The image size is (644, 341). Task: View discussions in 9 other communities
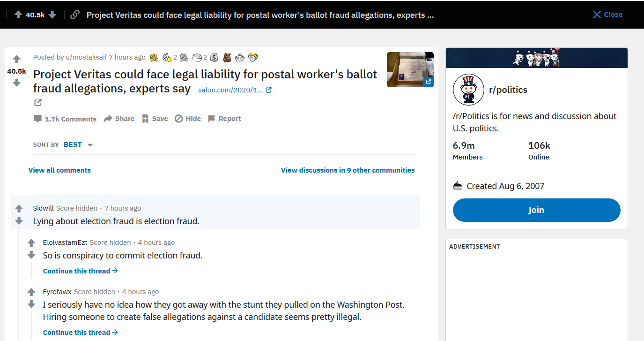pos(348,170)
